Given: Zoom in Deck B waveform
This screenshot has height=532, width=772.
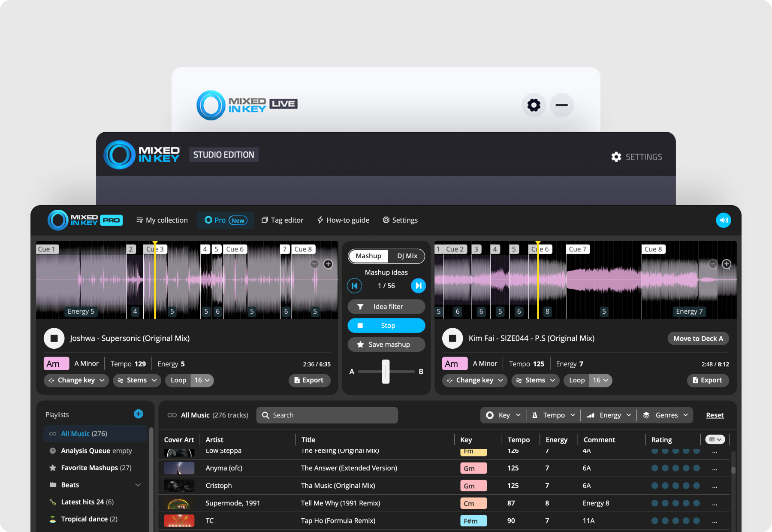Looking at the screenshot, I should (727, 264).
